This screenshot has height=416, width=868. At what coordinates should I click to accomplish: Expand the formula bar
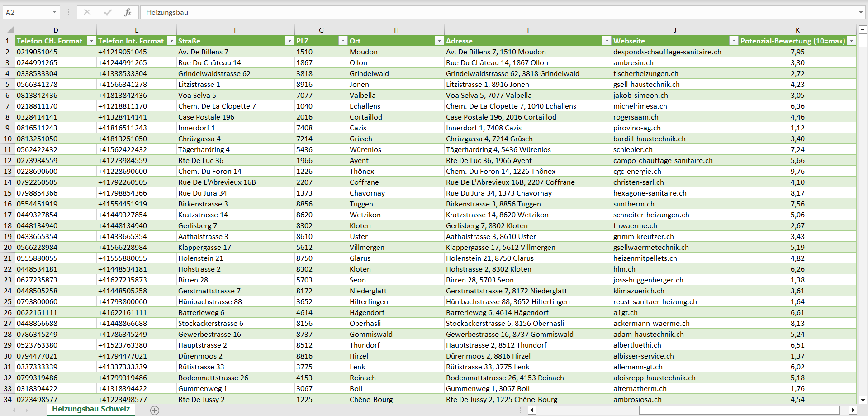pos(861,12)
